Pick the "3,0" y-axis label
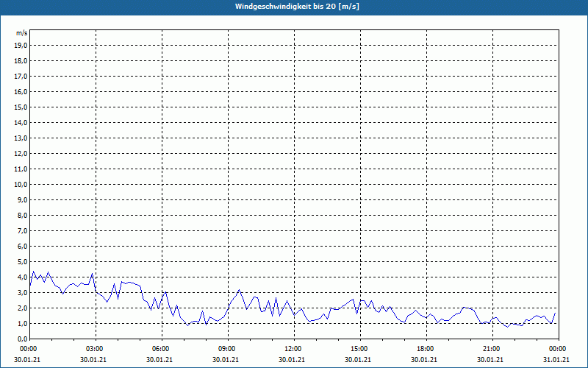 pos(22,292)
